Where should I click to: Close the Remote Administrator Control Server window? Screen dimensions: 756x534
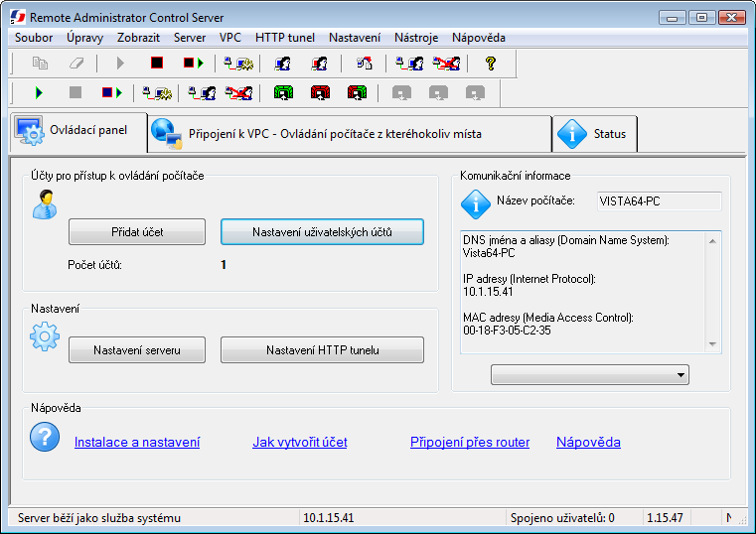732,18
